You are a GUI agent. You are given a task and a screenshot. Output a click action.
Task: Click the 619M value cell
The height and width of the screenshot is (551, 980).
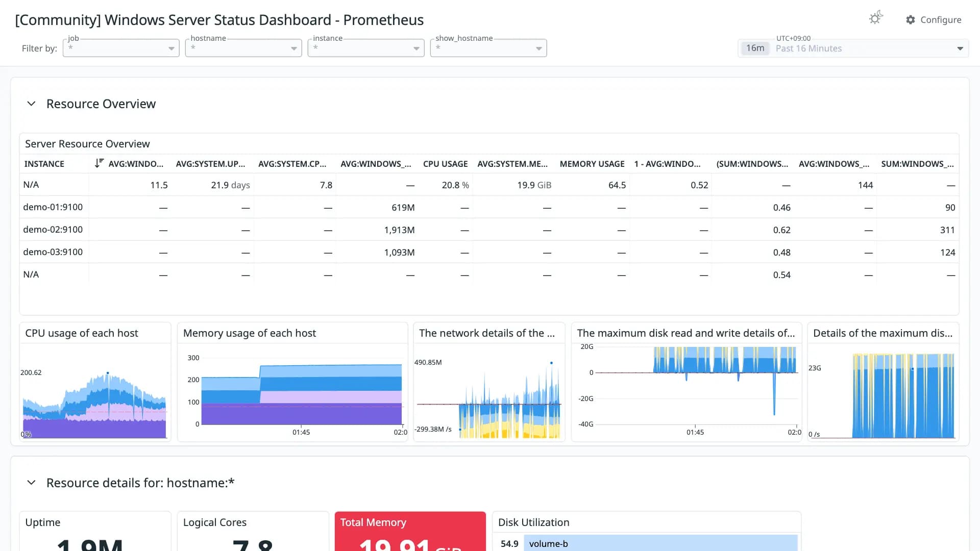pos(403,207)
